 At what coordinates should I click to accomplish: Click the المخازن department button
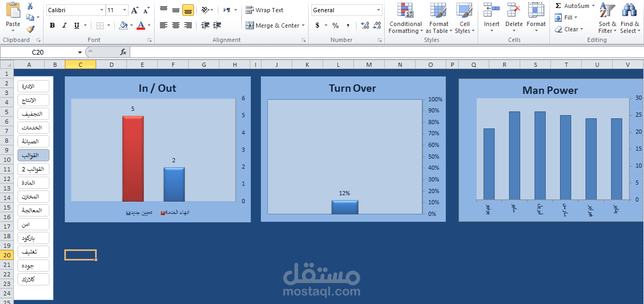click(x=33, y=197)
